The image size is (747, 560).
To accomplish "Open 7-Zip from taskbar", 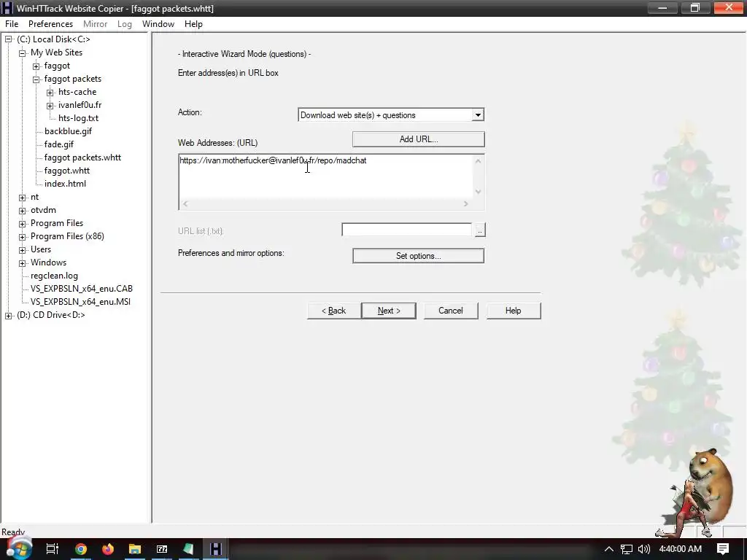I will coord(162,549).
